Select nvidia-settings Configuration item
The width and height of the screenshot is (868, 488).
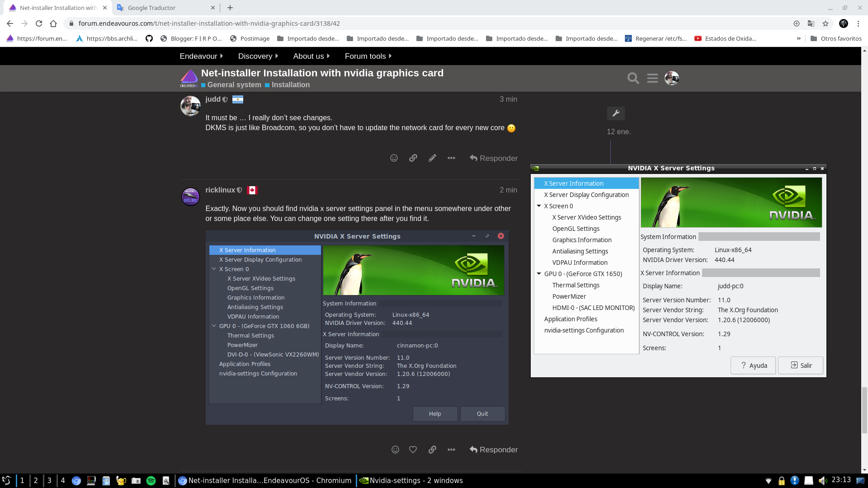584,330
